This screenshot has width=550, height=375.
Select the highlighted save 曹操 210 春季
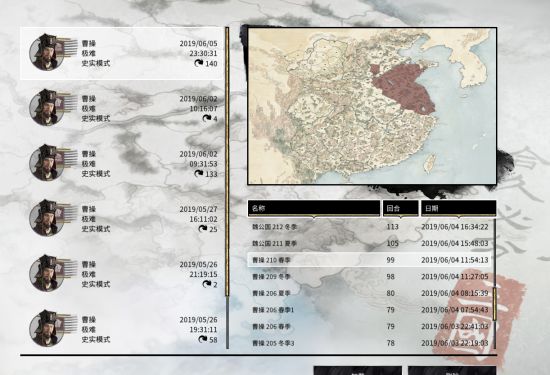[x=370, y=260]
